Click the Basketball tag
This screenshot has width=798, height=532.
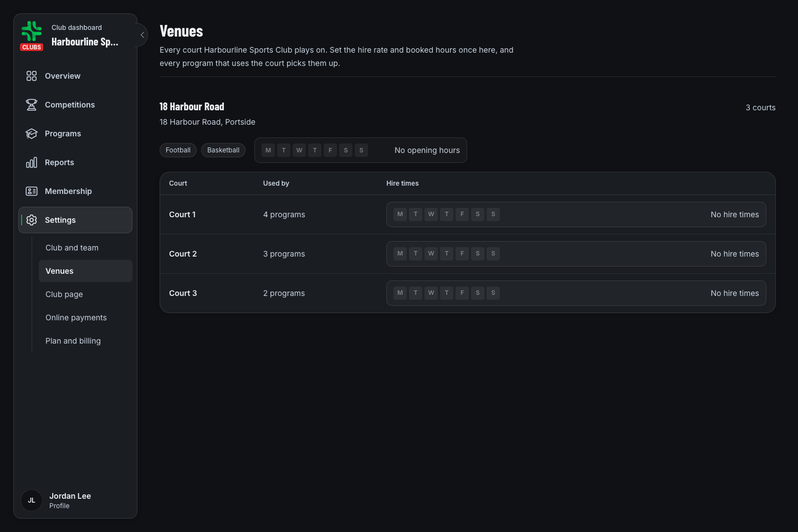(223, 150)
